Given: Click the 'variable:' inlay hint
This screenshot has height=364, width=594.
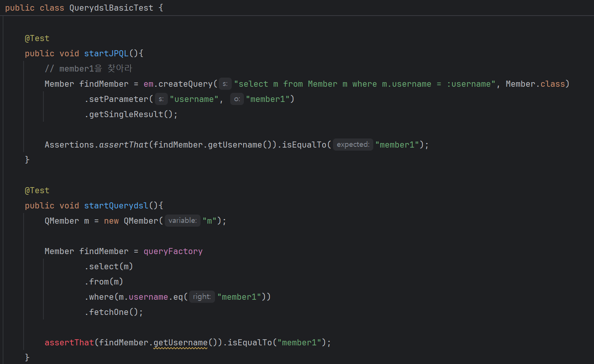Looking at the screenshot, I should [183, 221].
